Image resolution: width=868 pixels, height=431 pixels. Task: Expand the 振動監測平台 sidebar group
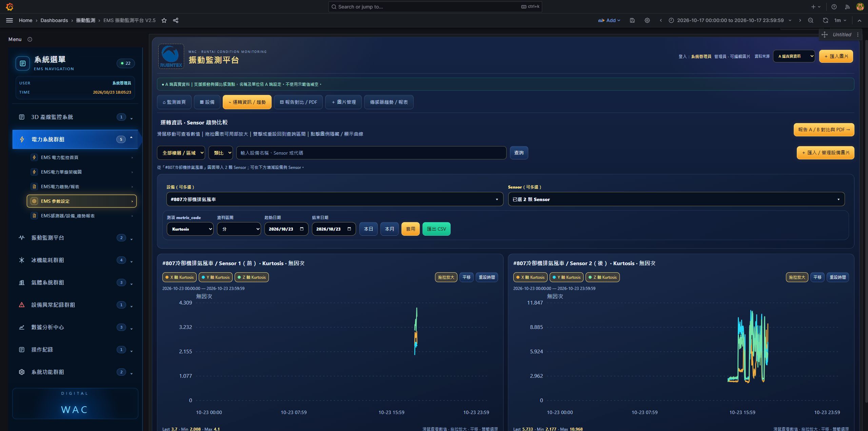pos(75,238)
